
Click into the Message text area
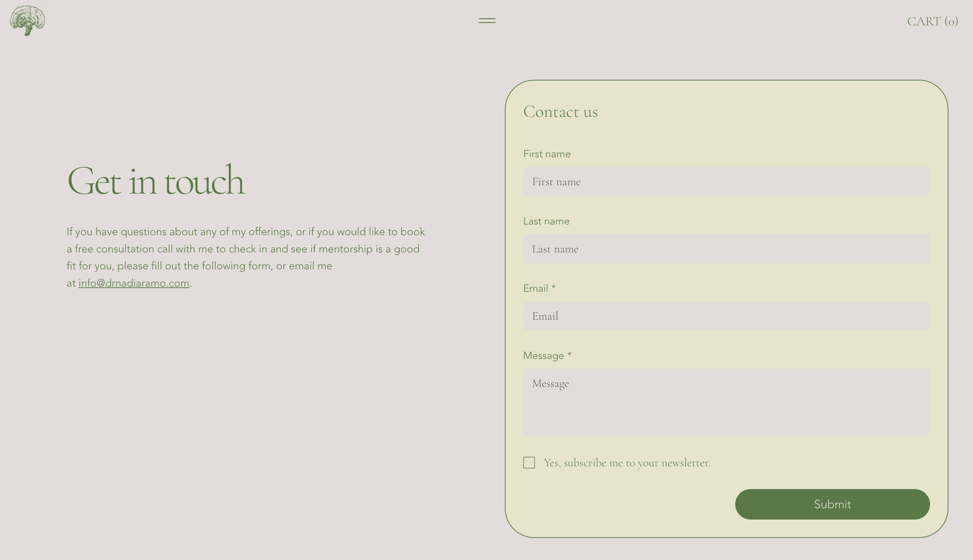click(726, 402)
